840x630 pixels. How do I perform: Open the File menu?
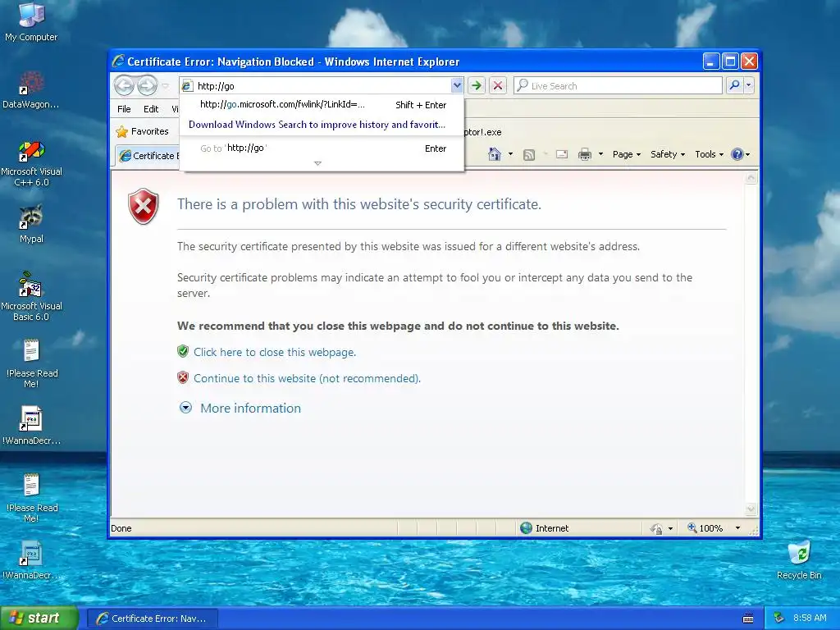[124, 109]
